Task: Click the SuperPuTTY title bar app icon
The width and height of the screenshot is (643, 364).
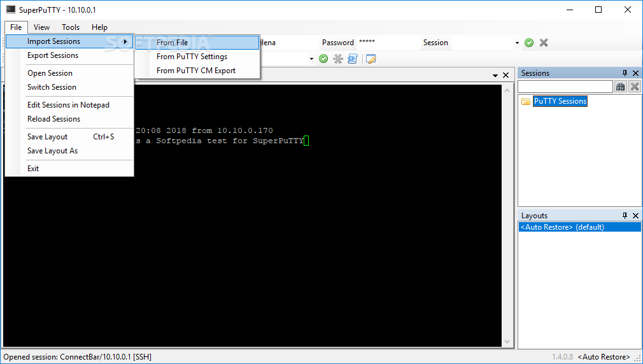Action: (x=11, y=10)
